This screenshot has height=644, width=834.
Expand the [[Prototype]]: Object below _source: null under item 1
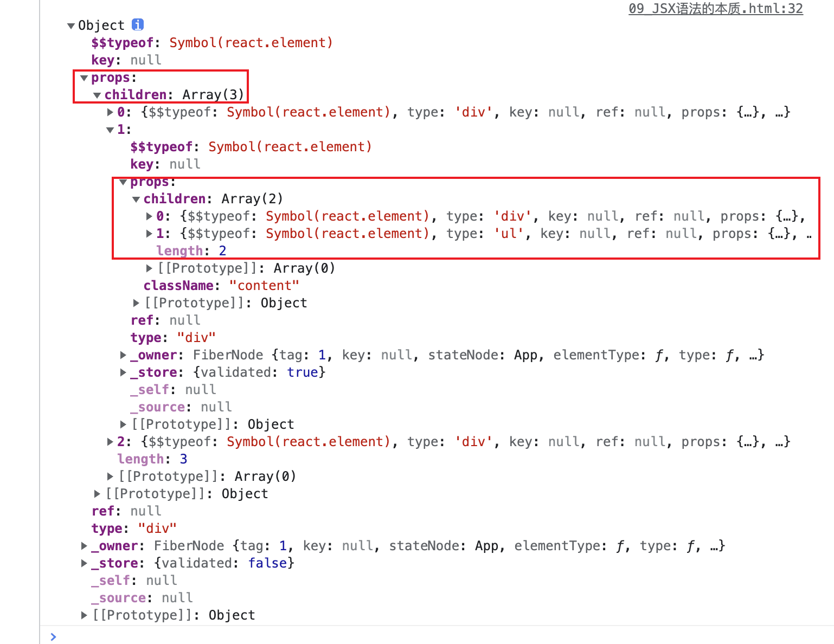pos(123,424)
